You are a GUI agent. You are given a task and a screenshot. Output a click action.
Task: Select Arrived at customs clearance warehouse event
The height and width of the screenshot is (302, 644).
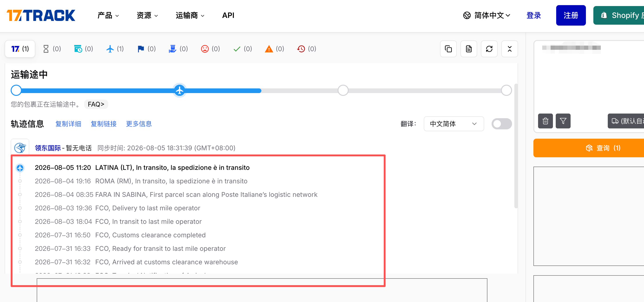point(137,262)
